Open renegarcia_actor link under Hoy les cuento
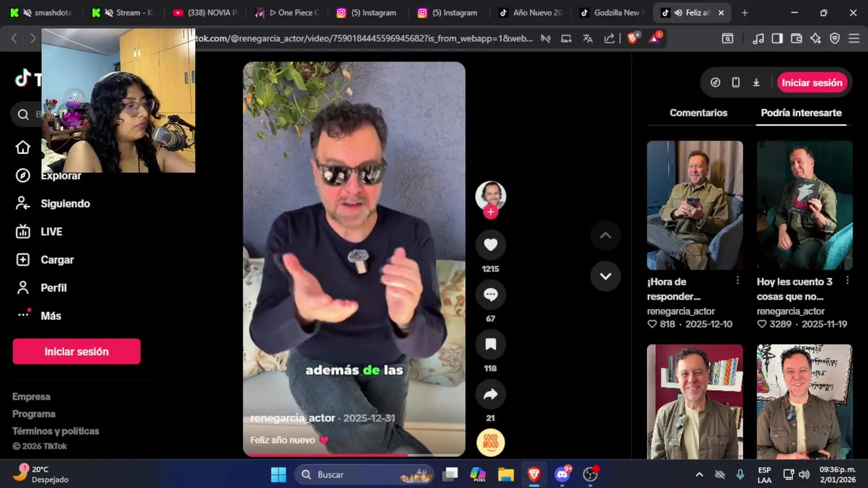 tap(791, 312)
